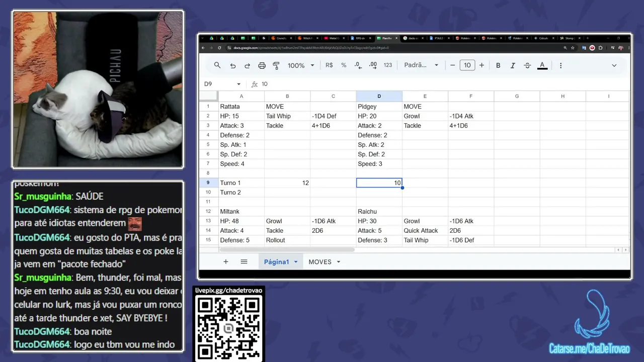Click the Tail Whip cell in row 2
644x362 pixels.
(287, 116)
